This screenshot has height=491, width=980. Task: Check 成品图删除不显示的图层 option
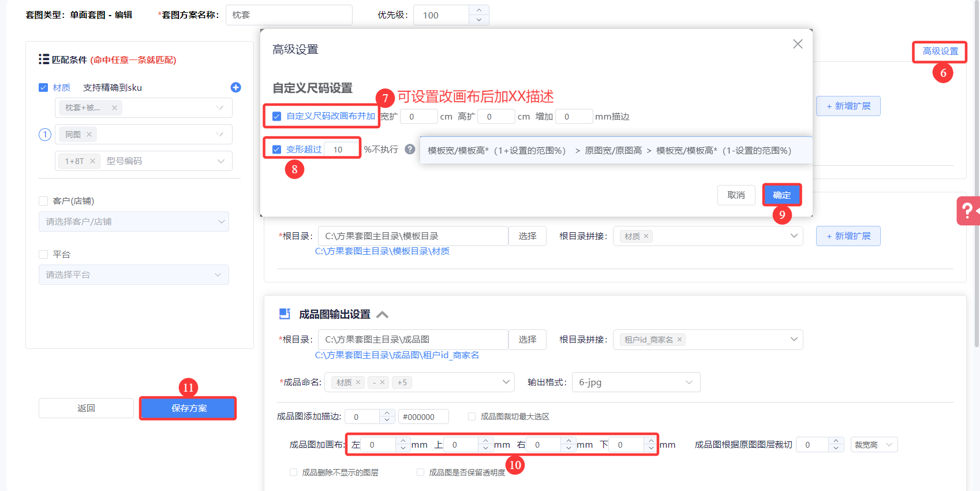294,473
